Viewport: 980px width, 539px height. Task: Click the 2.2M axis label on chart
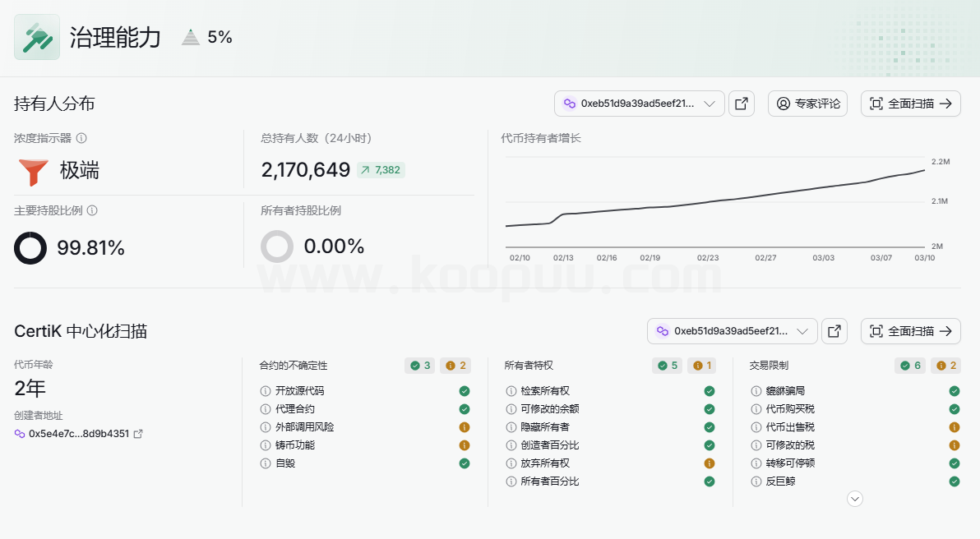click(941, 162)
